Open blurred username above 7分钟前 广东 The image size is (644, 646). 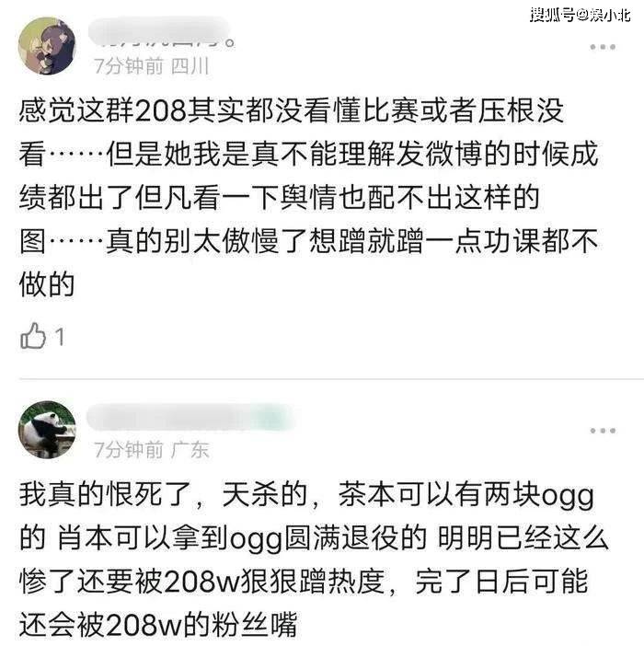[x=190, y=417]
